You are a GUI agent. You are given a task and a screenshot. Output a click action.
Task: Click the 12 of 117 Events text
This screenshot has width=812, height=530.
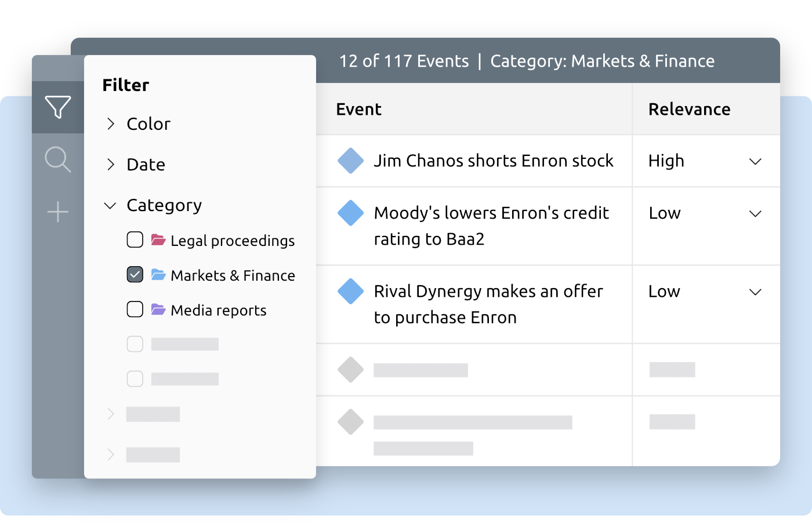click(404, 61)
